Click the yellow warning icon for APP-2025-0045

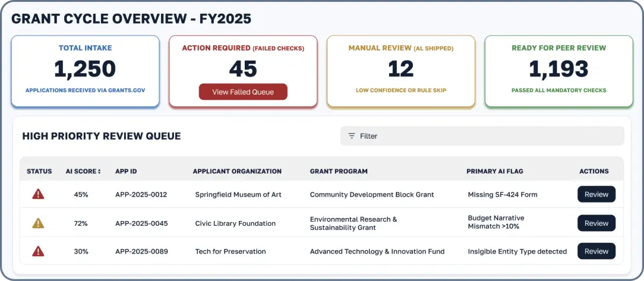[x=39, y=223]
